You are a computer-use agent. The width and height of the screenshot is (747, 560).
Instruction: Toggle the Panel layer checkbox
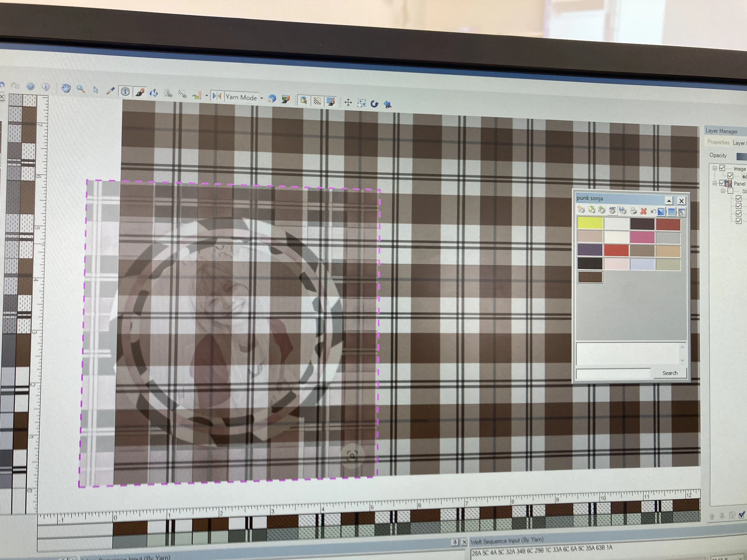(722, 183)
